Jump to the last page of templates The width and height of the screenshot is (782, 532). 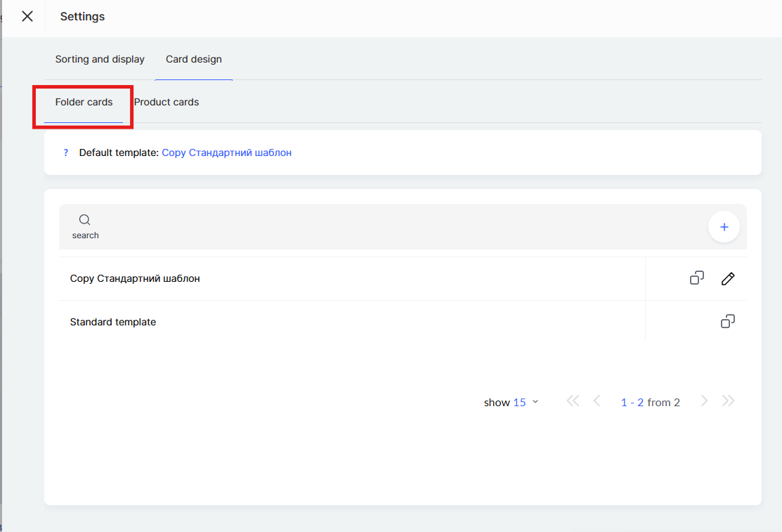coord(729,401)
